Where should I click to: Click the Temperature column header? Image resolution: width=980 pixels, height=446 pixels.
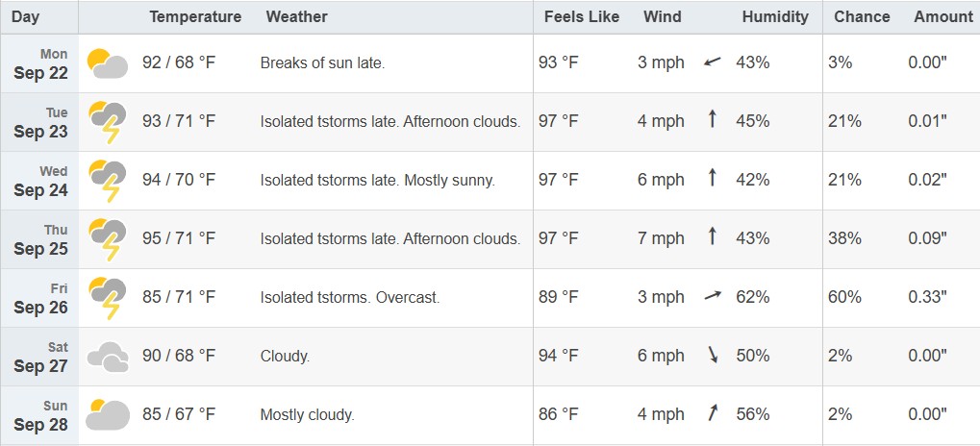[195, 17]
